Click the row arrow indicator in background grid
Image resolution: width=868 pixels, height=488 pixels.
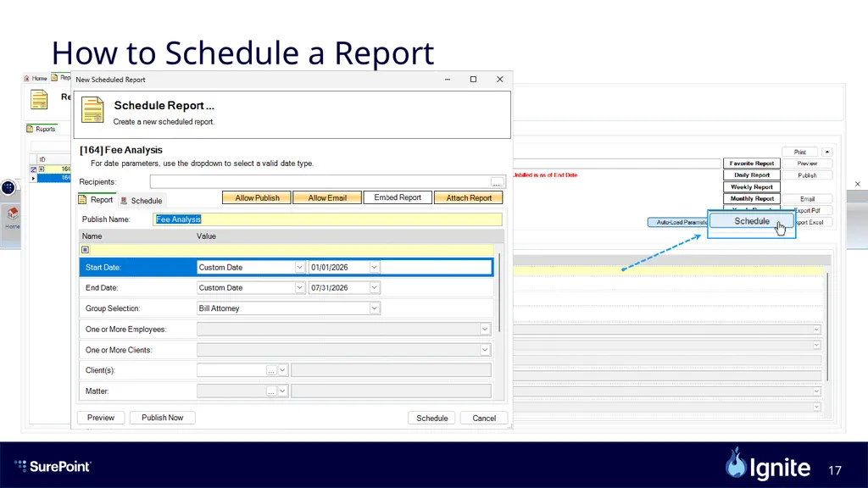[34, 178]
